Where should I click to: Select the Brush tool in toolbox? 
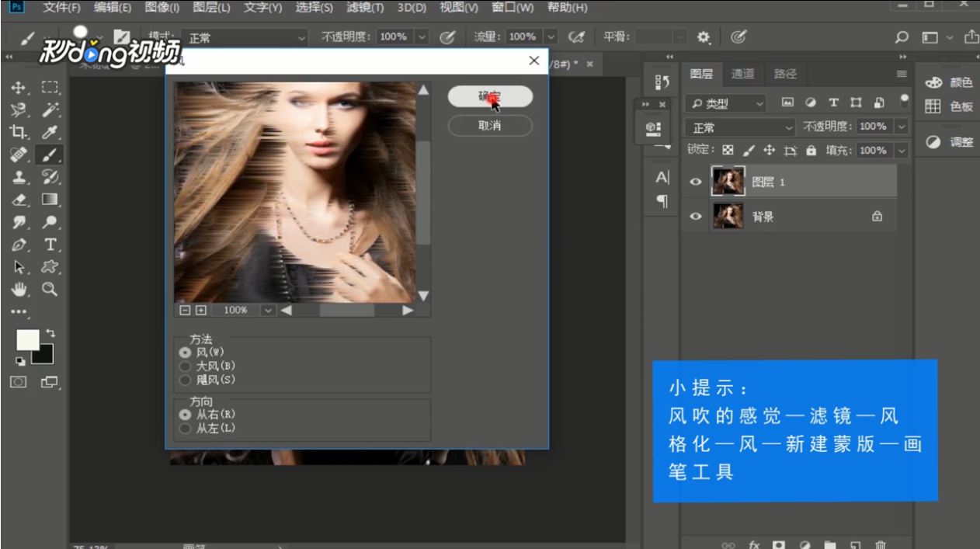point(50,155)
